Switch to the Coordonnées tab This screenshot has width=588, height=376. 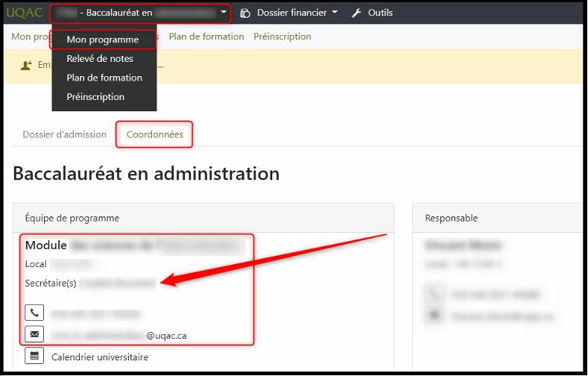155,134
